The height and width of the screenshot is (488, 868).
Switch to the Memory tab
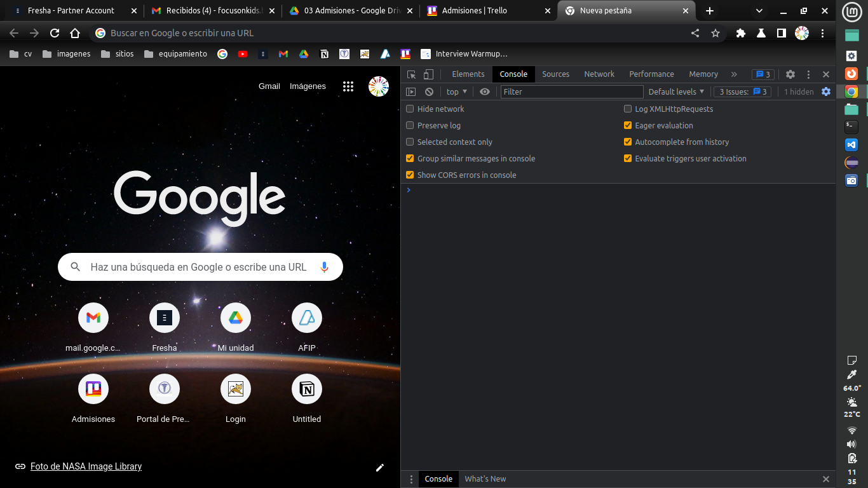(x=703, y=74)
